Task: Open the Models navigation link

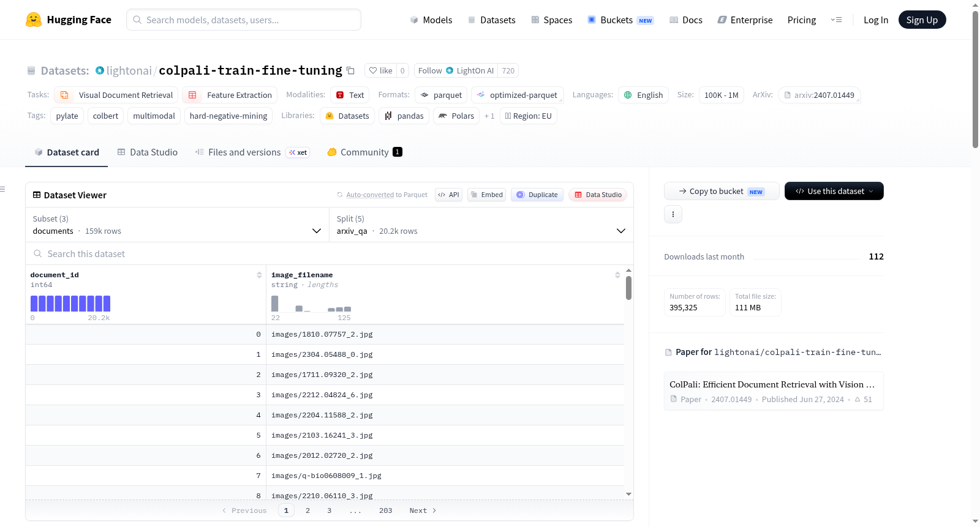Action: [431, 20]
